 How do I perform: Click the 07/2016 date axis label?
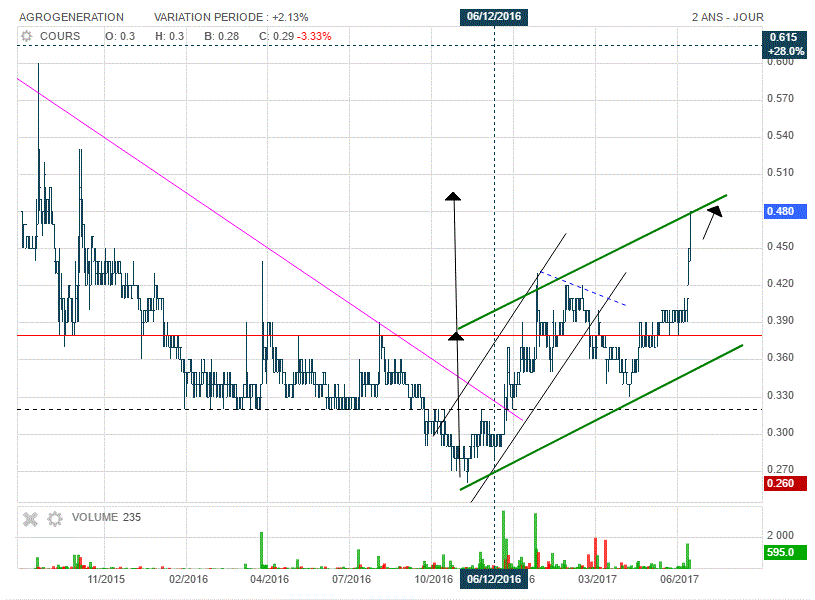[352, 579]
